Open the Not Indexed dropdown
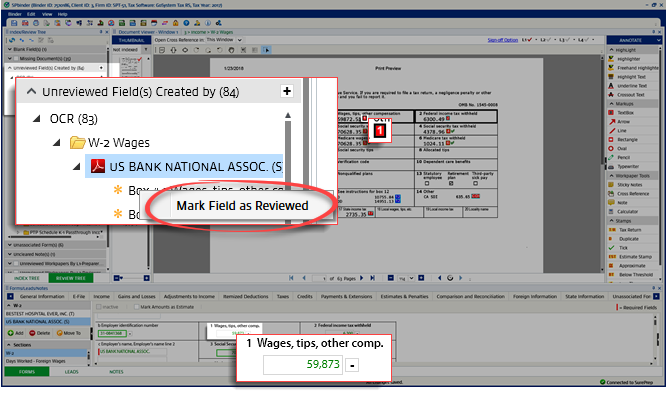Screen dimensions: 666x397 tap(146, 50)
